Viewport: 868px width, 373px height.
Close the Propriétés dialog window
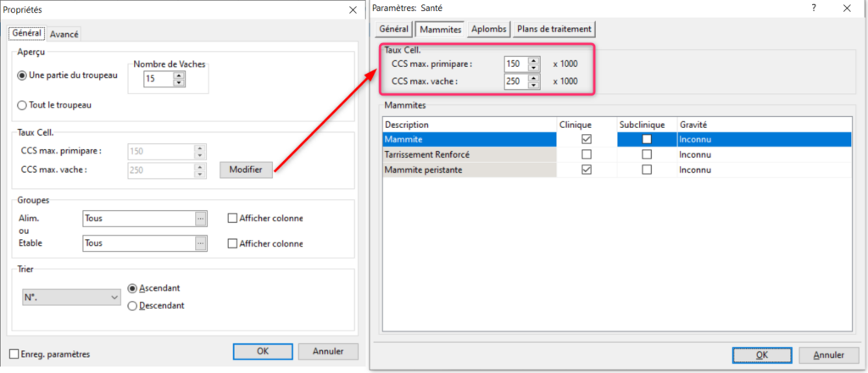[x=353, y=8]
